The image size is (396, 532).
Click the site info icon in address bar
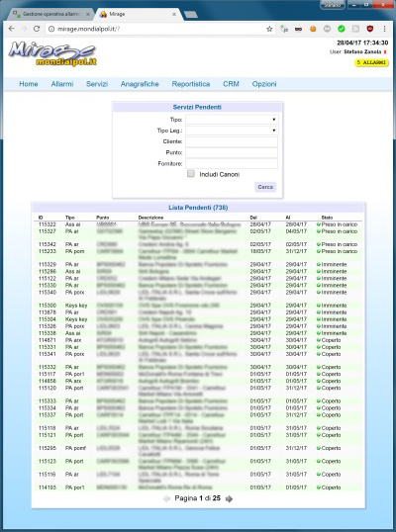click(51, 30)
